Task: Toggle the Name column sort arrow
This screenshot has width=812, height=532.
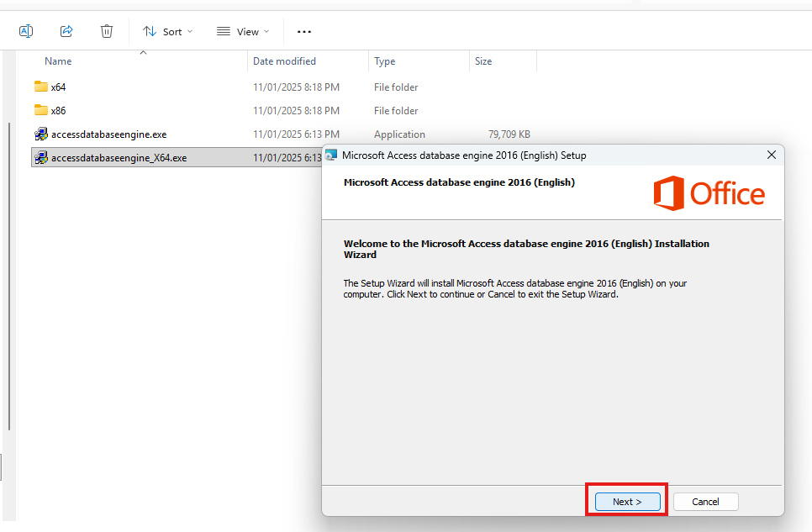Action: pyautogui.click(x=143, y=51)
